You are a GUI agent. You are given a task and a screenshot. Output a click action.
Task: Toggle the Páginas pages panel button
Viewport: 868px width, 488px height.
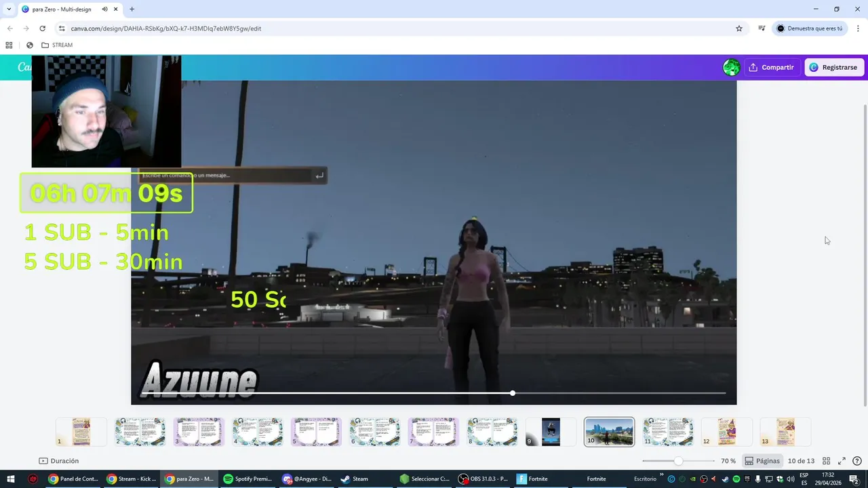click(x=762, y=461)
